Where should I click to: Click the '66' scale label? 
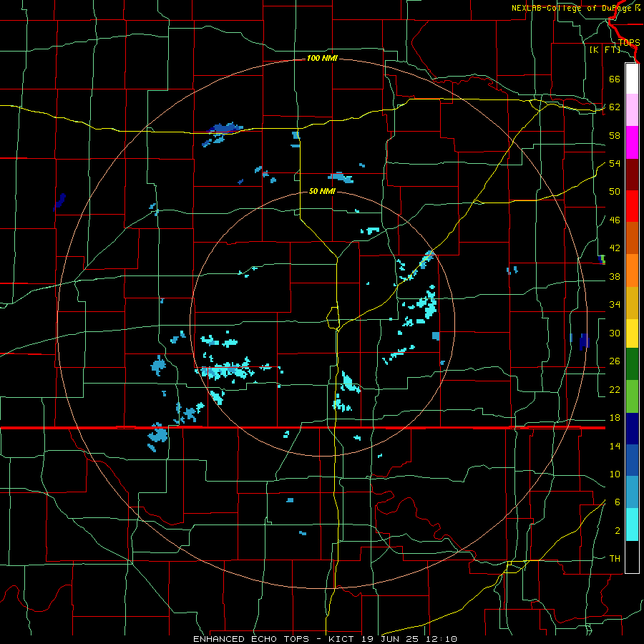[615, 79]
